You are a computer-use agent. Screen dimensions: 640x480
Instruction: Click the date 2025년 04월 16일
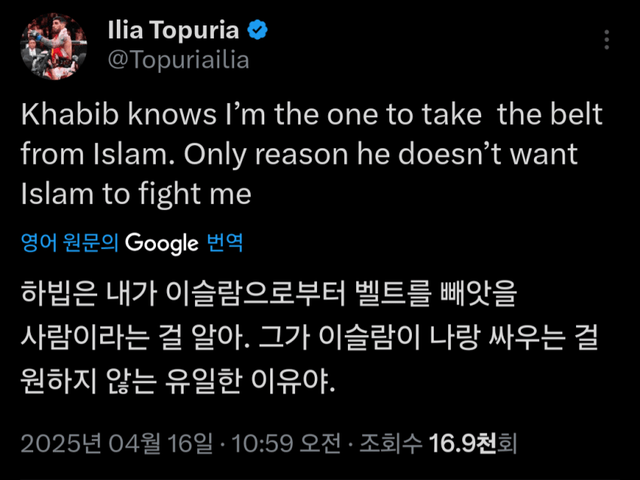click(117, 443)
